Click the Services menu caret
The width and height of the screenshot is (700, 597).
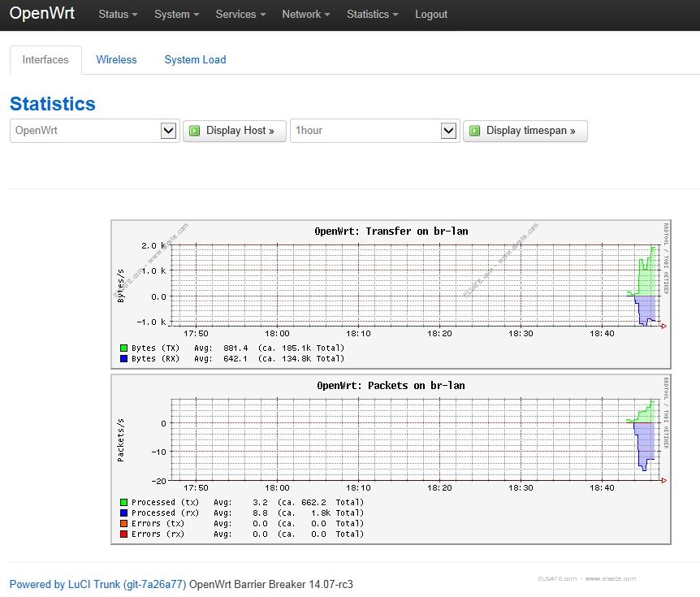(x=263, y=15)
